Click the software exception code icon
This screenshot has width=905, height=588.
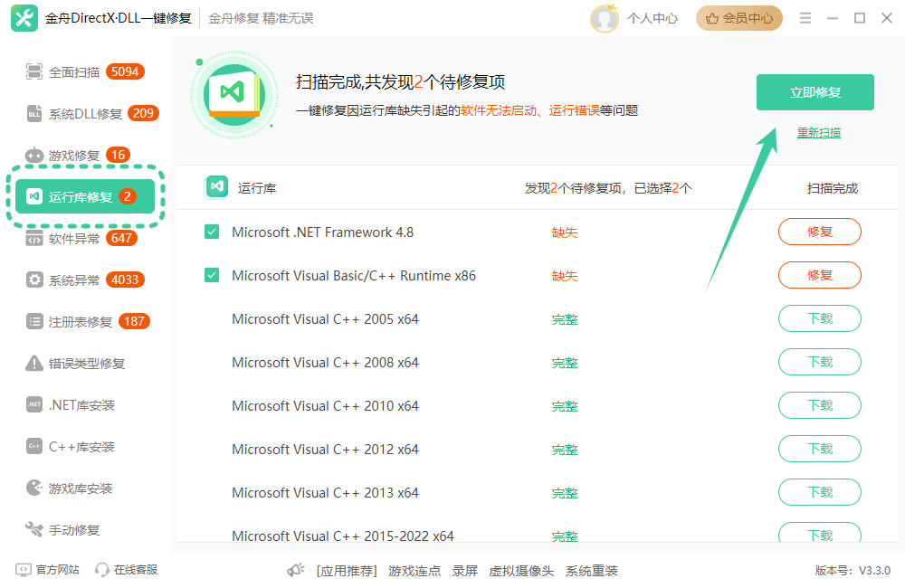(34, 238)
